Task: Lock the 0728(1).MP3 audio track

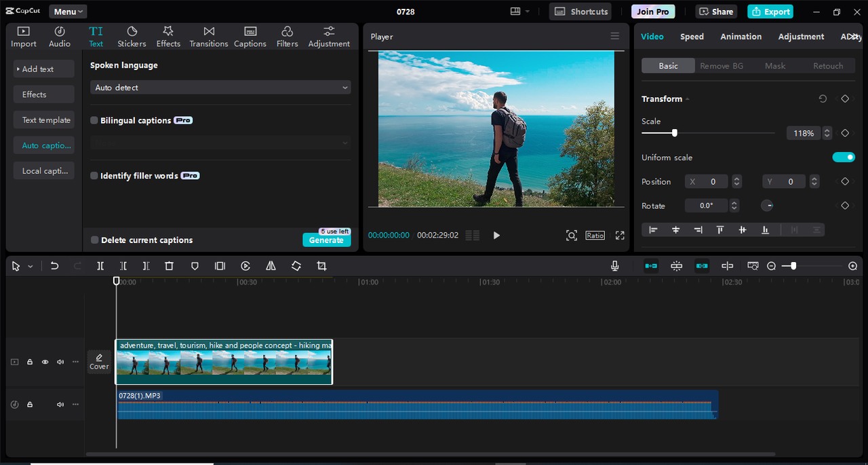Action: pos(30,405)
